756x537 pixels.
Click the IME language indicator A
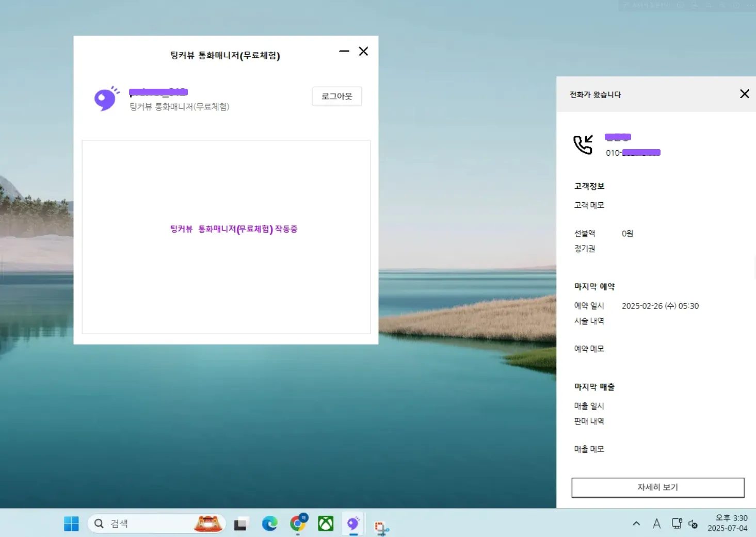[x=656, y=524]
